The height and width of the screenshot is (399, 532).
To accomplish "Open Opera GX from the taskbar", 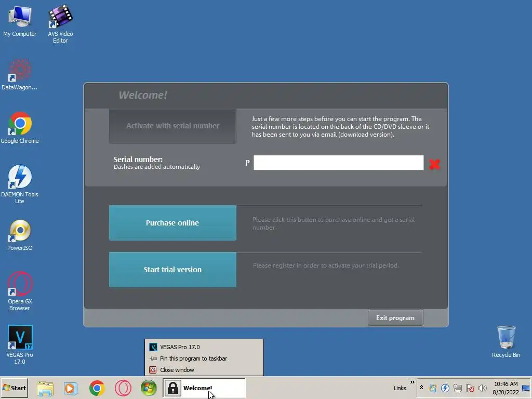I will pyautogui.click(x=123, y=389).
